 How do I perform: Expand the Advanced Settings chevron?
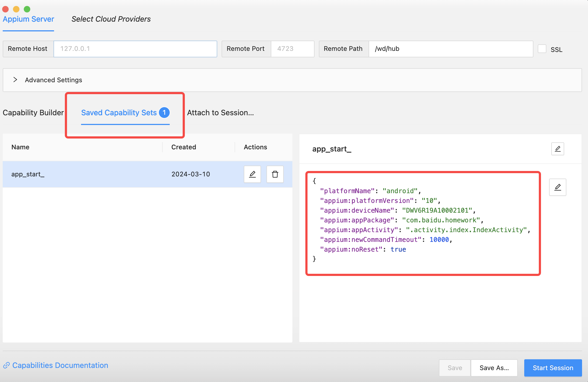click(x=15, y=80)
